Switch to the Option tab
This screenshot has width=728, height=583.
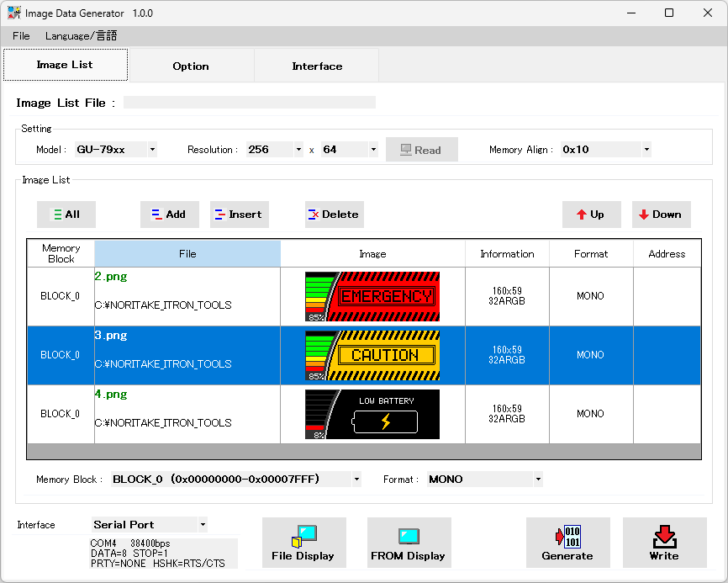[x=191, y=66]
